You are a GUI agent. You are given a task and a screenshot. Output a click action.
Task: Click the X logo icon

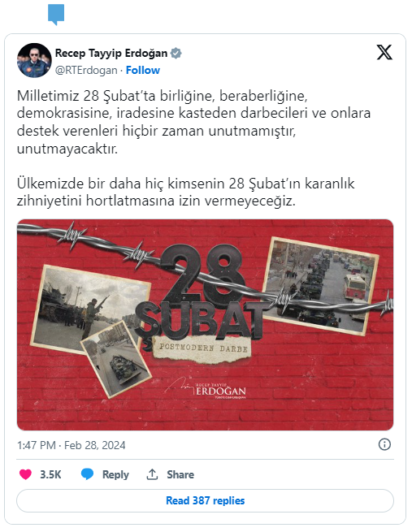click(x=384, y=53)
